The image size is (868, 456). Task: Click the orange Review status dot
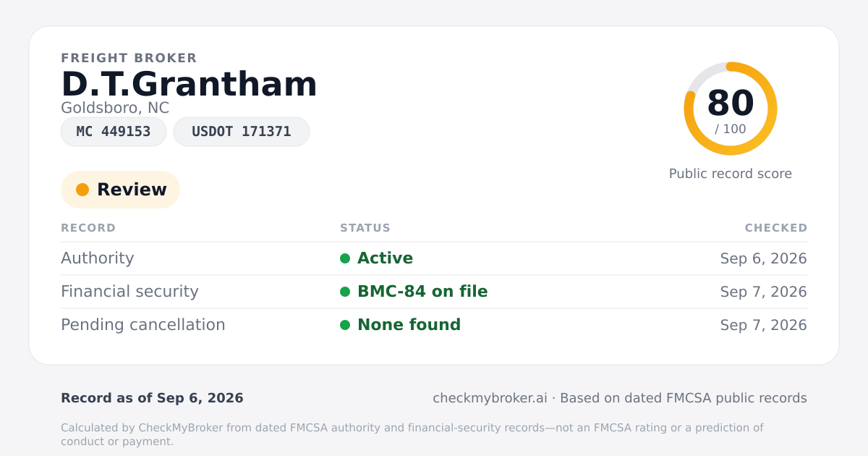(82, 190)
